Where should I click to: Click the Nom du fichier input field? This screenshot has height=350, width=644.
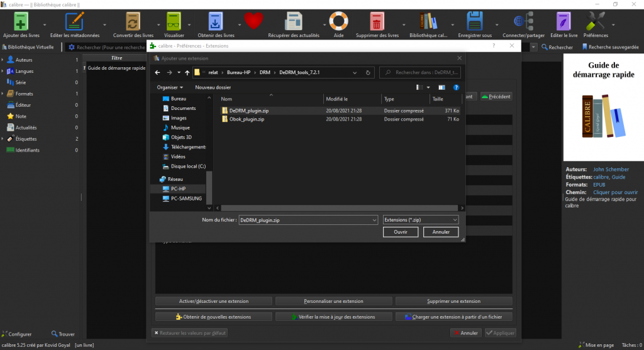(x=305, y=221)
